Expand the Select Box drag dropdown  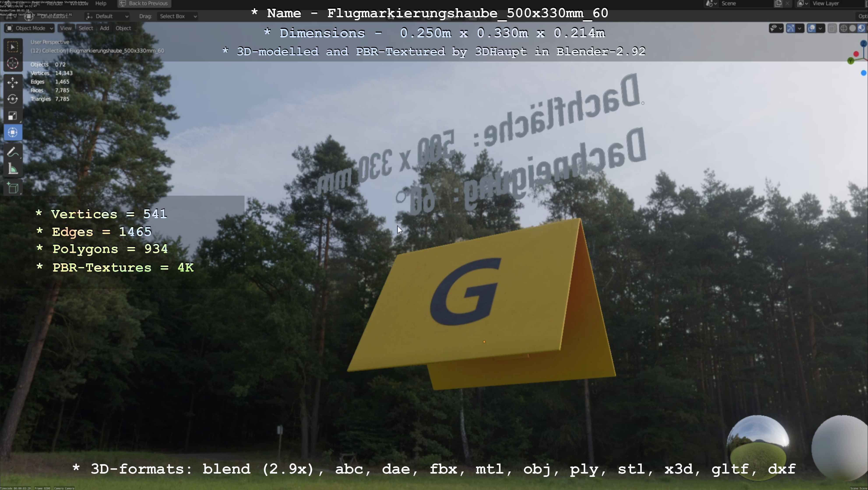tap(177, 16)
